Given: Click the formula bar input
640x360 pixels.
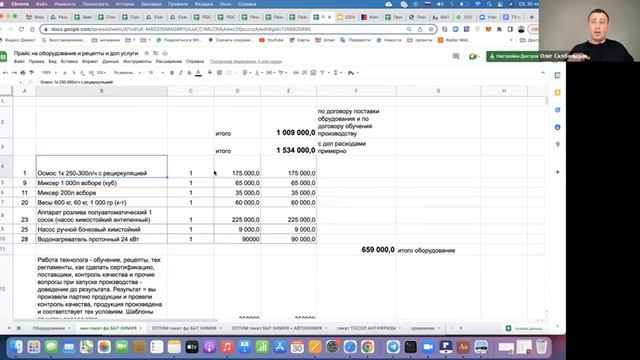Looking at the screenshot, I should [286, 82].
